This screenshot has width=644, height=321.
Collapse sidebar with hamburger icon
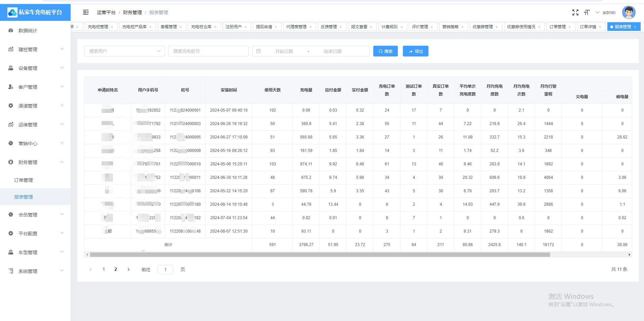(x=86, y=12)
